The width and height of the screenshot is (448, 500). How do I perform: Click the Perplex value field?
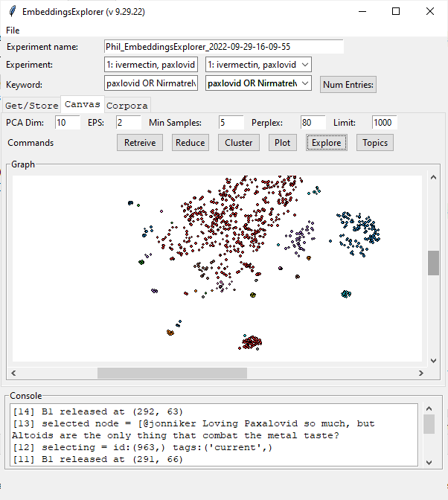pos(313,122)
